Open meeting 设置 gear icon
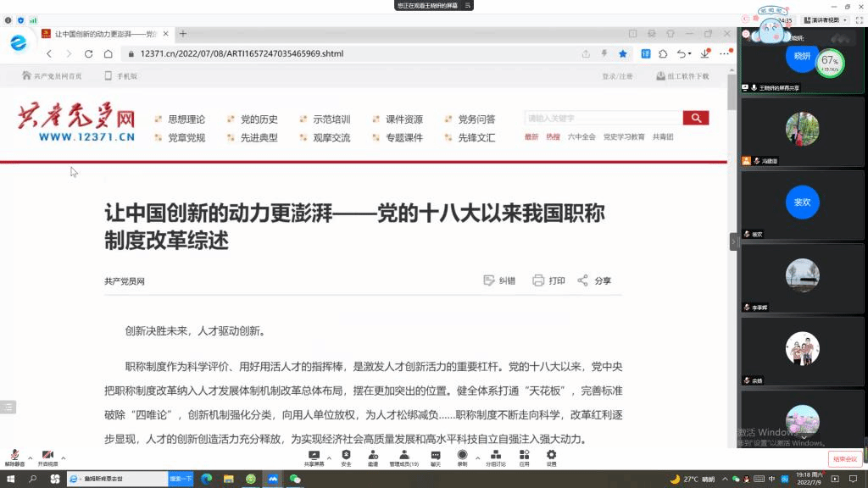The width and height of the screenshot is (868, 488). (551, 456)
